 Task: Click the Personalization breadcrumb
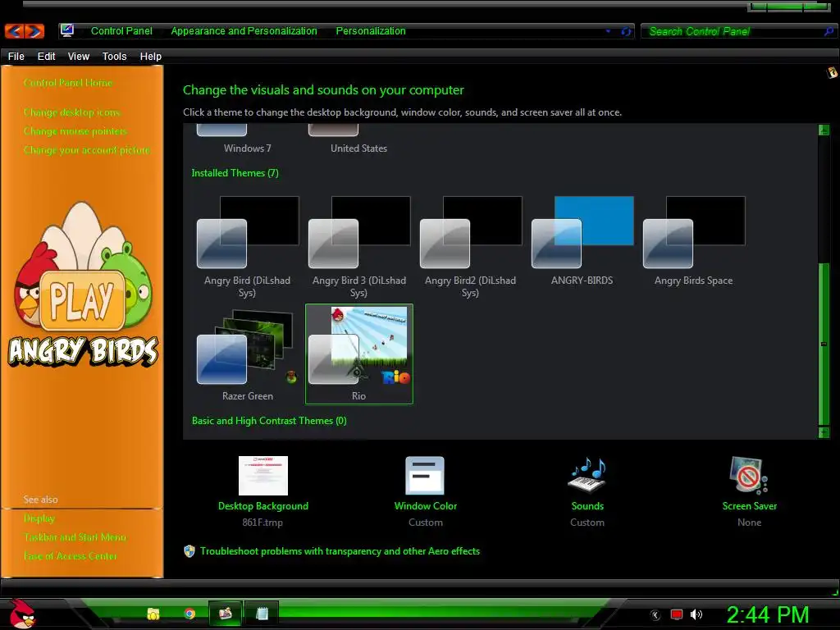click(x=371, y=31)
